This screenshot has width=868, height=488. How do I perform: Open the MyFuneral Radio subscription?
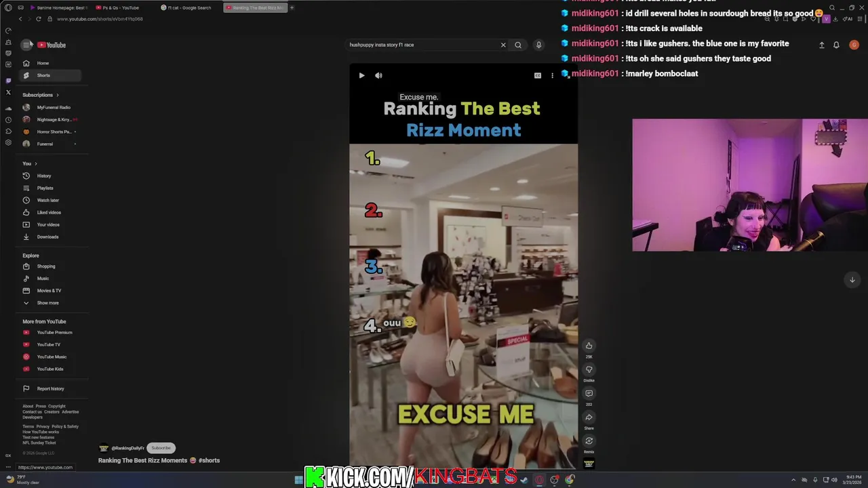point(51,107)
